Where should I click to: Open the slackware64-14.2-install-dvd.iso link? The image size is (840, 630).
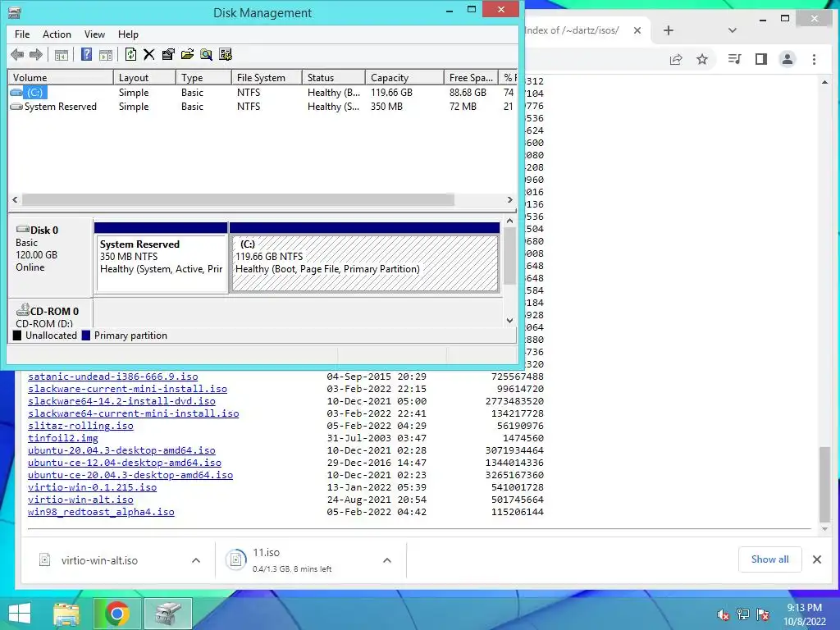coord(121,401)
